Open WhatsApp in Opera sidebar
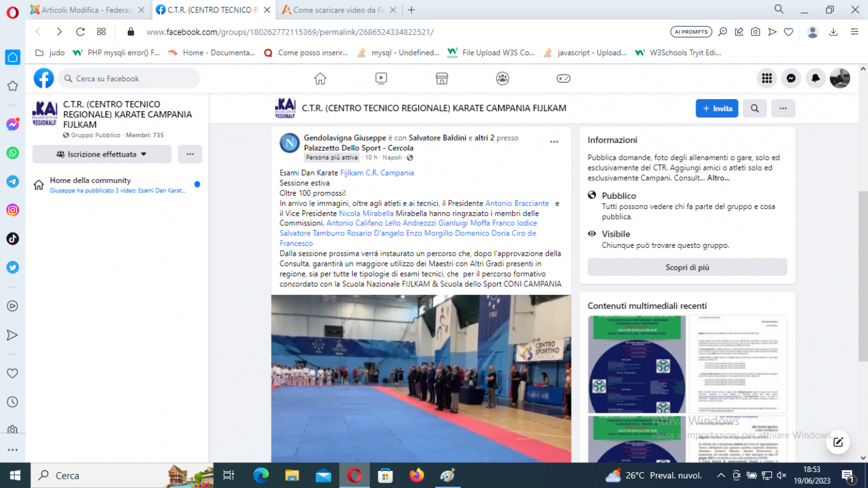This screenshot has height=488, width=868. pyautogui.click(x=13, y=153)
